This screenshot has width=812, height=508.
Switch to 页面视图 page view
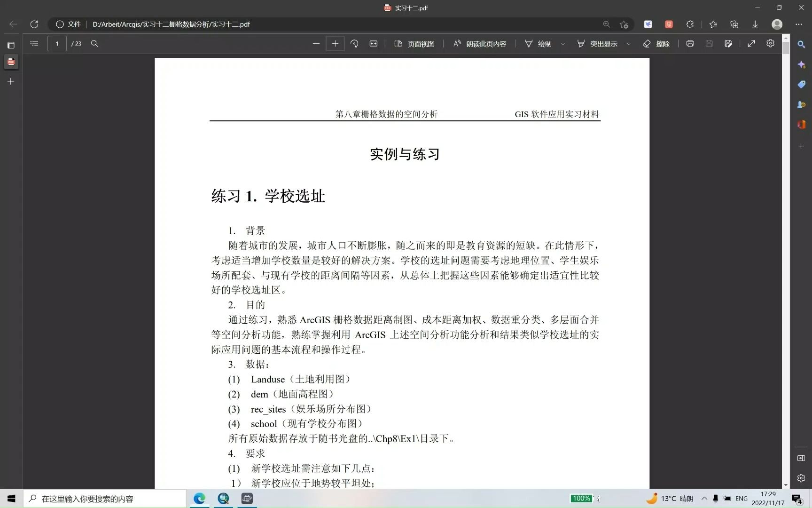[x=414, y=43]
